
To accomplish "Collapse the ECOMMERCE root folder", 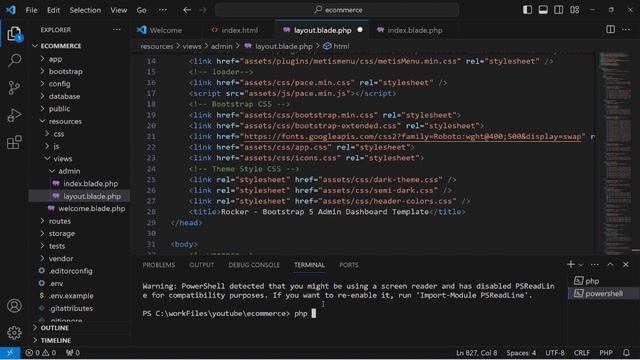I will point(80,46).
